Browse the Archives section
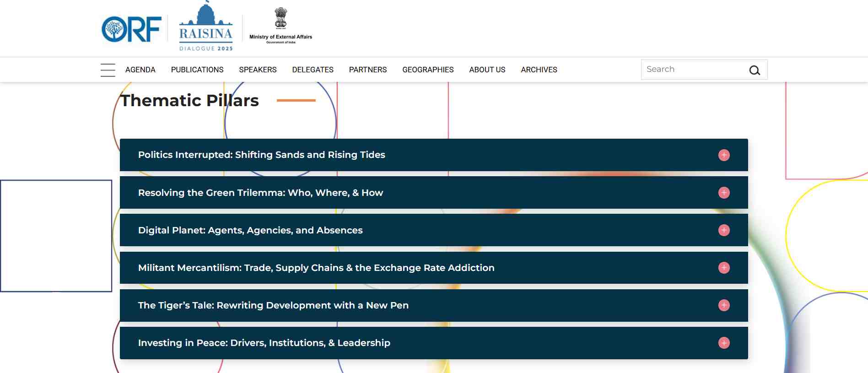Image resolution: width=868 pixels, height=373 pixels. tap(539, 70)
